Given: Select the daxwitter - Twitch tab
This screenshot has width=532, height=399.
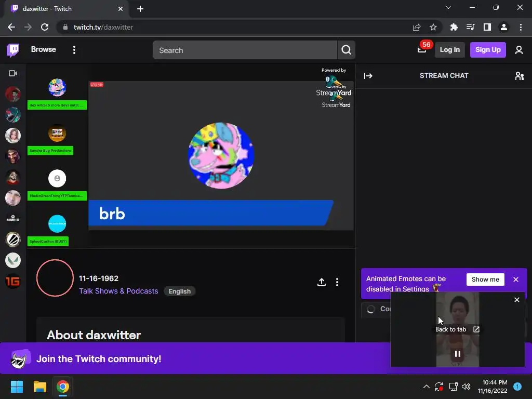Looking at the screenshot, I should click(x=66, y=9).
